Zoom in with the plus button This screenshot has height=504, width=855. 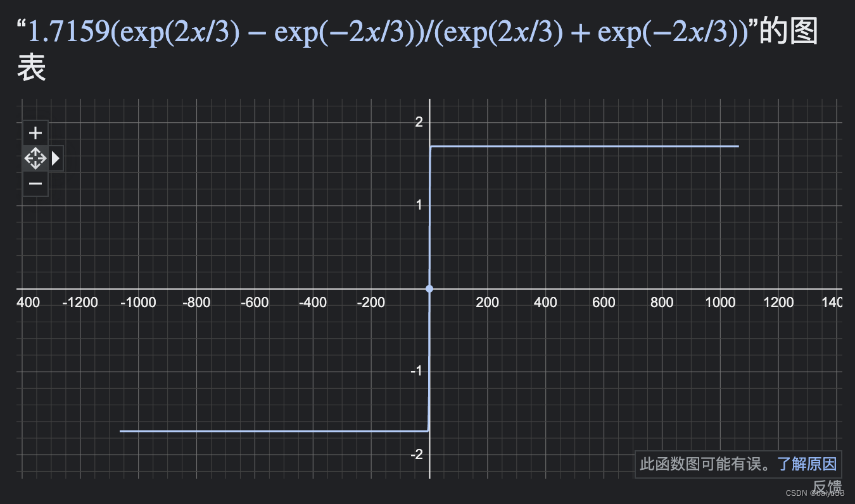pos(35,133)
